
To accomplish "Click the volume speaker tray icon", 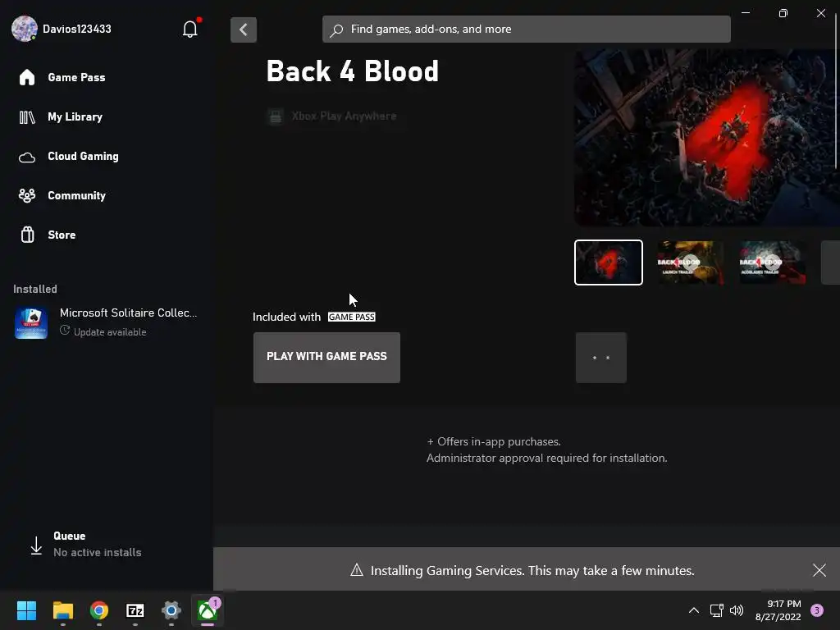I will [x=737, y=610].
